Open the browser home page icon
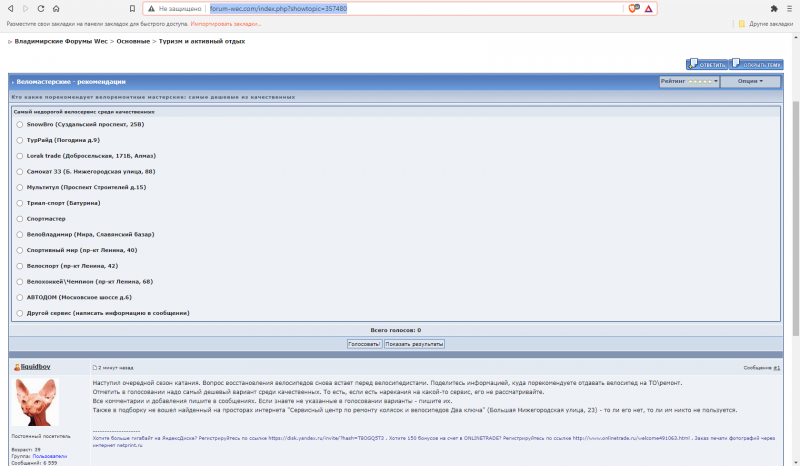800x466 pixels. coord(56,9)
